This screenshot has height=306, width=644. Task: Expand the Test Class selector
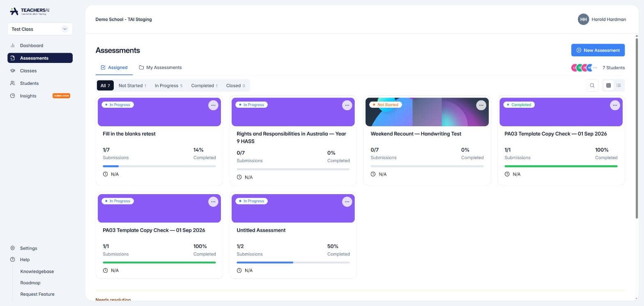[40, 29]
